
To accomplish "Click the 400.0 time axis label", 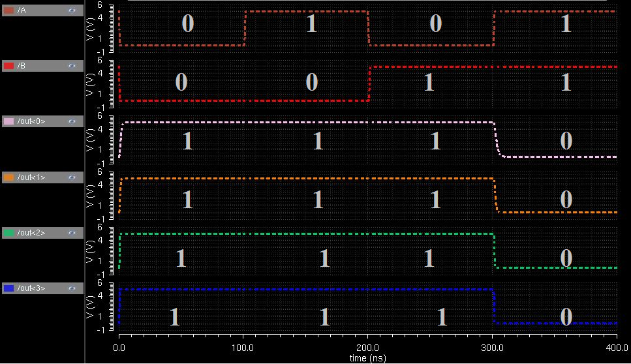I will (x=617, y=348).
